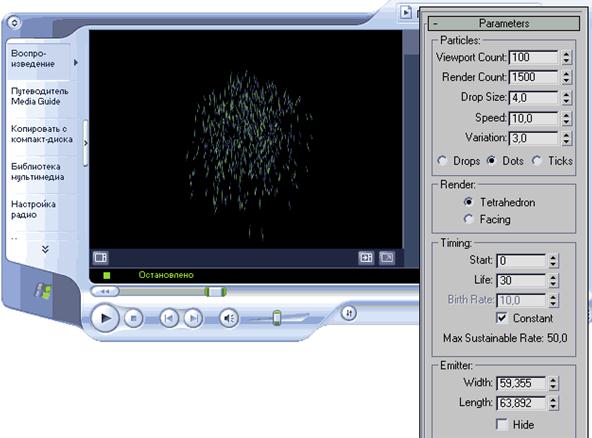Select Tetrahedron render option
The width and height of the screenshot is (592, 438).
pyautogui.click(x=468, y=202)
